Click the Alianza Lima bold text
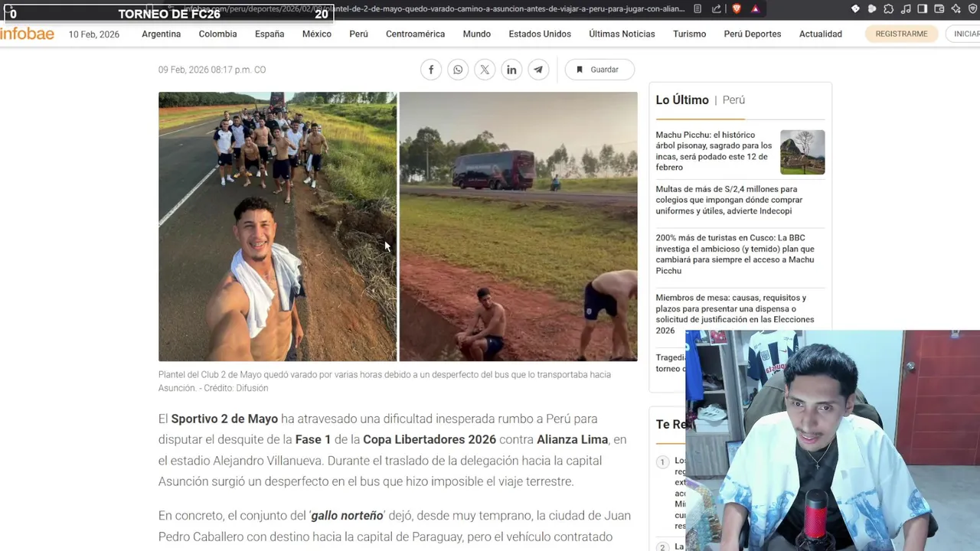 [572, 439]
